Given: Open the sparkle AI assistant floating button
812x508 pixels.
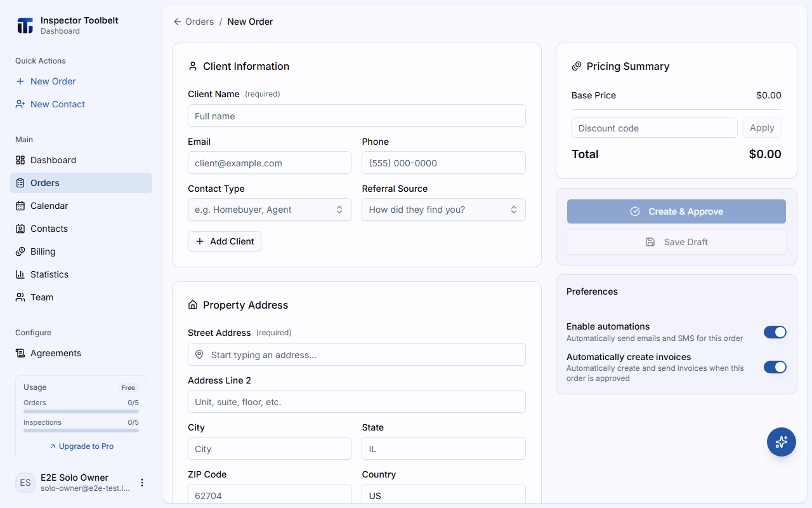Looking at the screenshot, I should [x=782, y=442].
